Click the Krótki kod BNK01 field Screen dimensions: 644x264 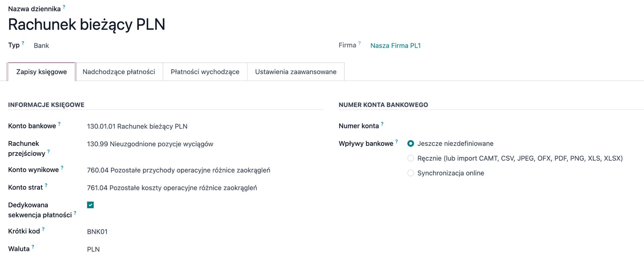tap(97, 232)
